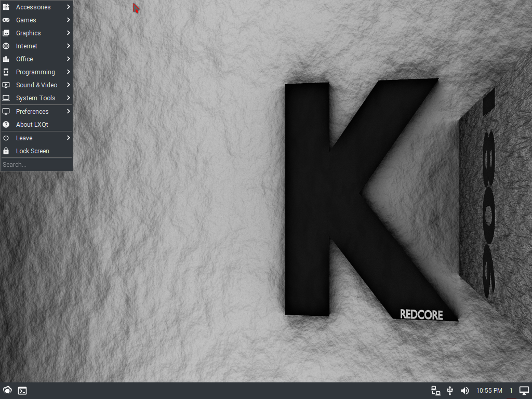Image resolution: width=532 pixels, height=399 pixels.
Task: Open Sound & Video menu category
Action: (36, 85)
